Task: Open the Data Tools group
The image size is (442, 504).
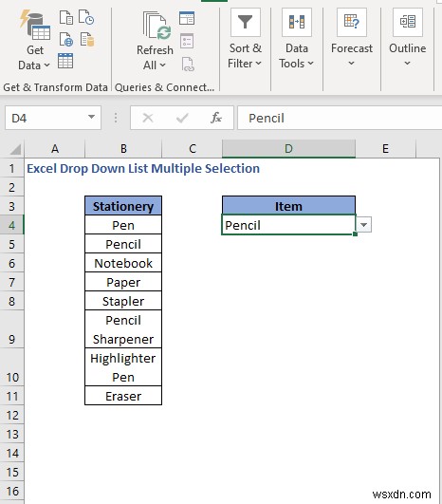Action: [x=297, y=40]
